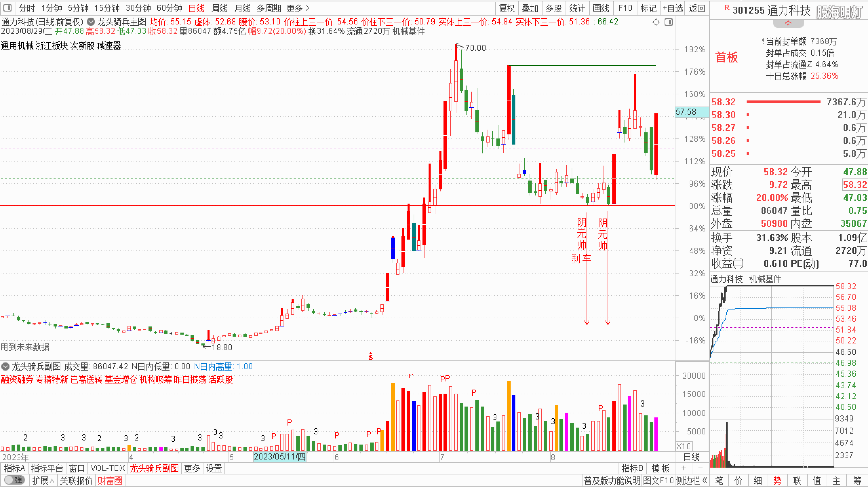Click the split-window icon beside the diamond
The width and height of the screenshot is (868, 488).
click(669, 22)
